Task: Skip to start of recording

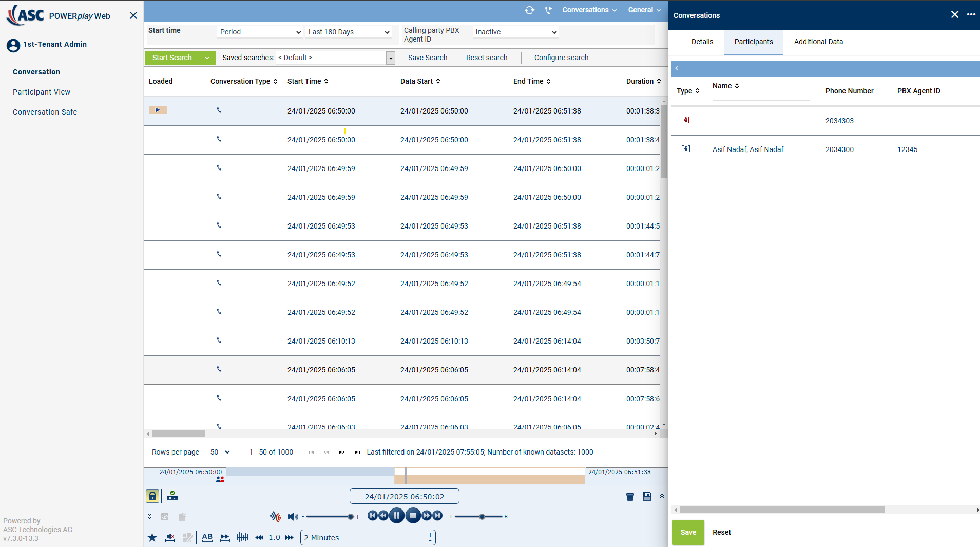Action: pyautogui.click(x=373, y=515)
